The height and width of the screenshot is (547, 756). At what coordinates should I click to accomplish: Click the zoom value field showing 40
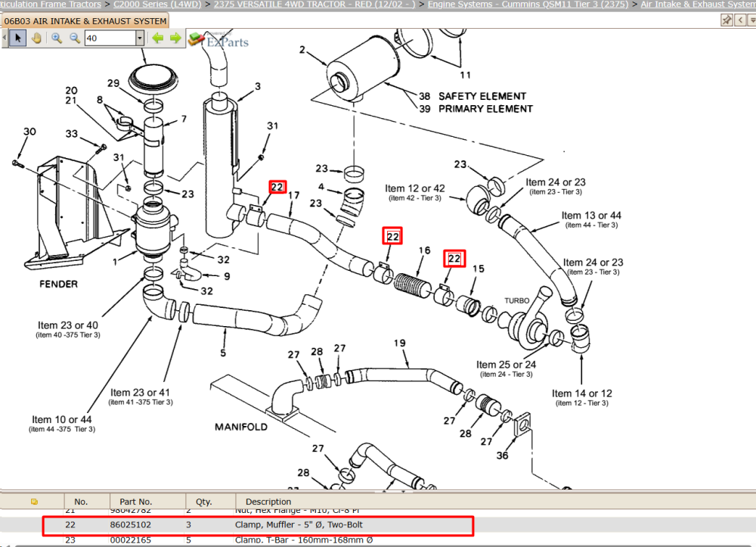point(110,38)
